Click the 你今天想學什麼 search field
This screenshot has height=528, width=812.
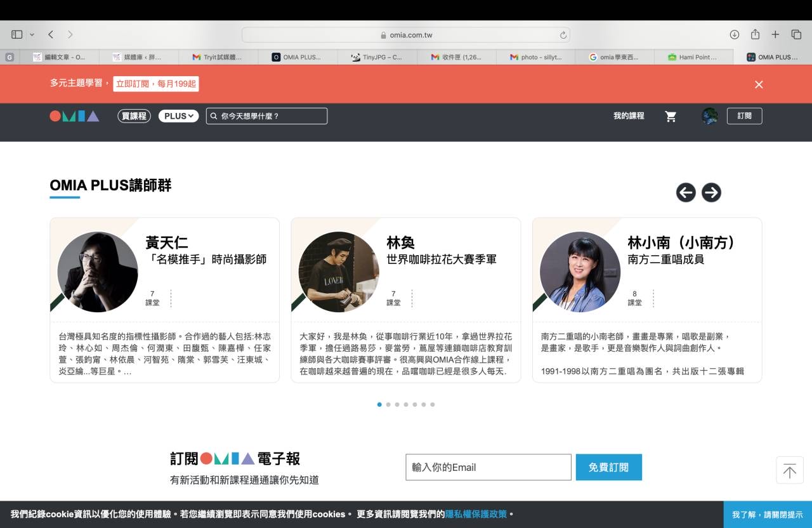(x=266, y=116)
